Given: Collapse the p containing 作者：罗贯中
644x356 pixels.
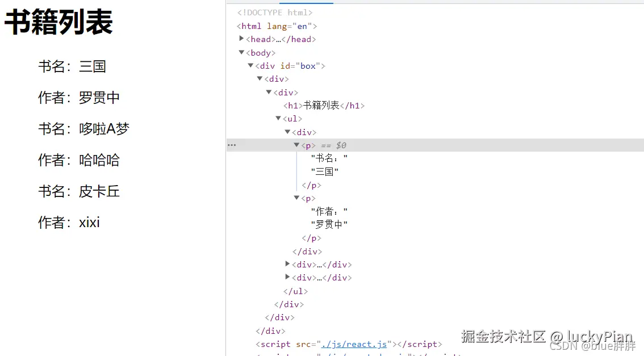Looking at the screenshot, I should 296,198.
